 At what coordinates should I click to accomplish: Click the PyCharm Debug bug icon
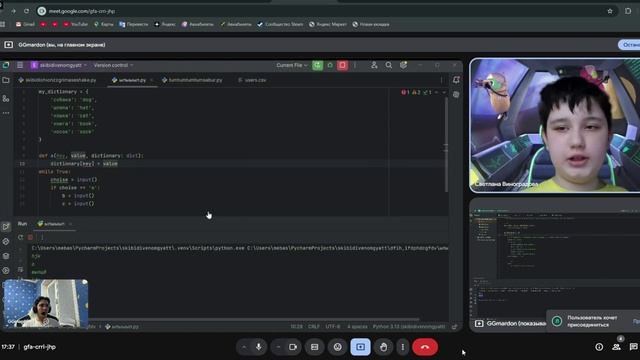[x=330, y=65]
